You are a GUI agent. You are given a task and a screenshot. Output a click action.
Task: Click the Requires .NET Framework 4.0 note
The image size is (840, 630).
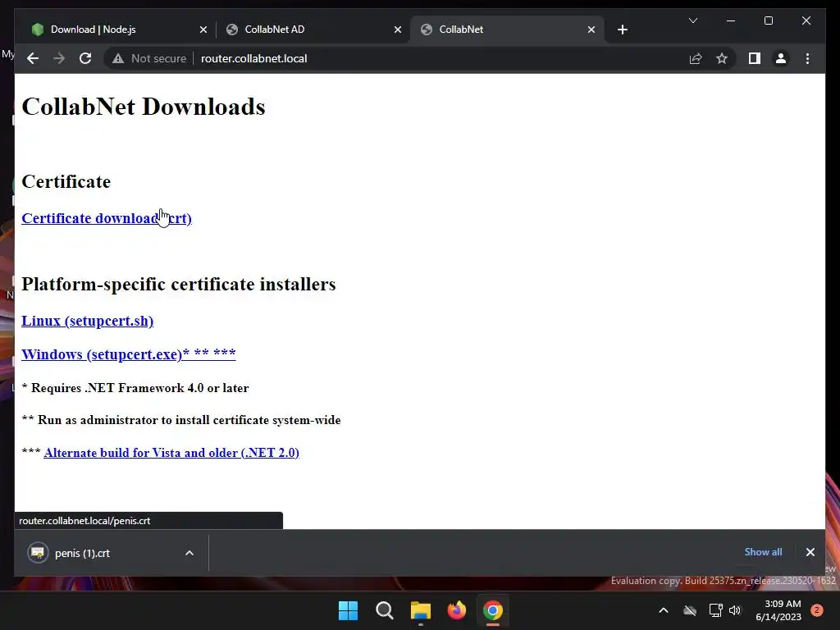click(135, 388)
